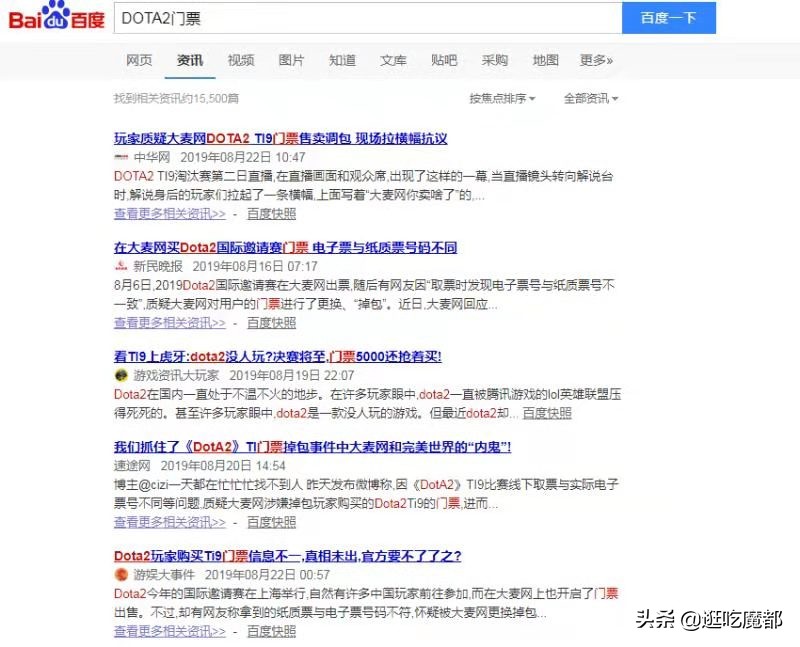Open the 全部资讯 filter dropdown
800x647 pixels.
pyautogui.click(x=591, y=98)
